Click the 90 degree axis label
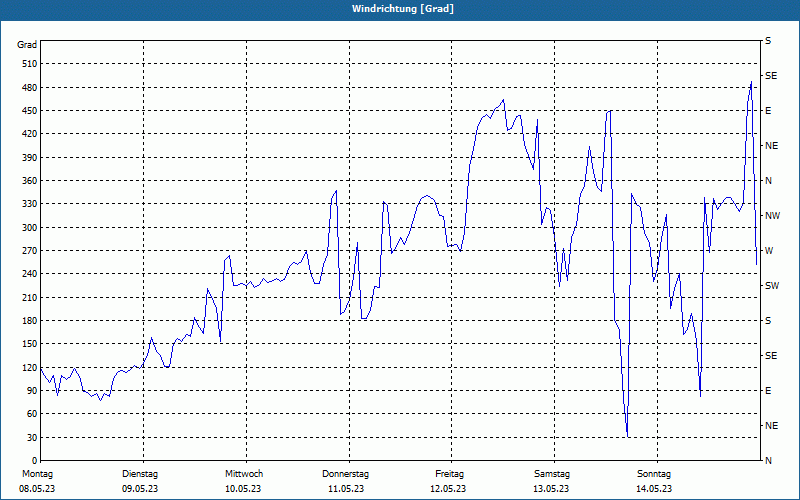 [32, 390]
